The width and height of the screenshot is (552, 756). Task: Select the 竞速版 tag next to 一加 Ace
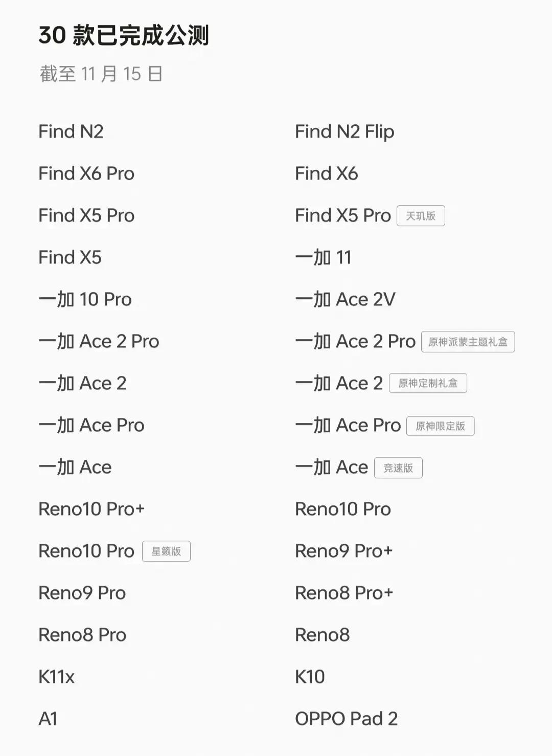click(x=398, y=468)
